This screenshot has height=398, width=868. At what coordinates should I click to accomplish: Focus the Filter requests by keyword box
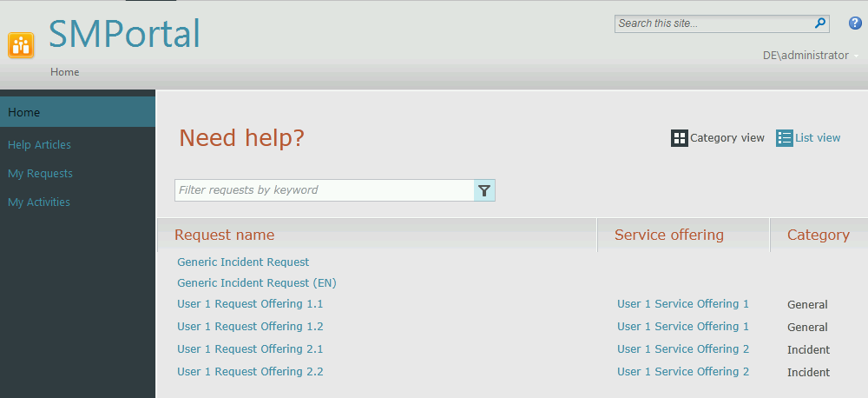[324, 190]
